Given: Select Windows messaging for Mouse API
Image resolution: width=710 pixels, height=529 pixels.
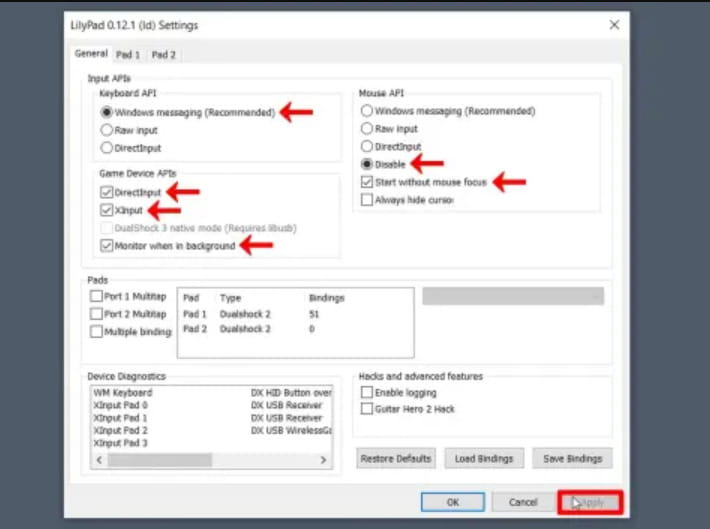Looking at the screenshot, I should (368, 111).
